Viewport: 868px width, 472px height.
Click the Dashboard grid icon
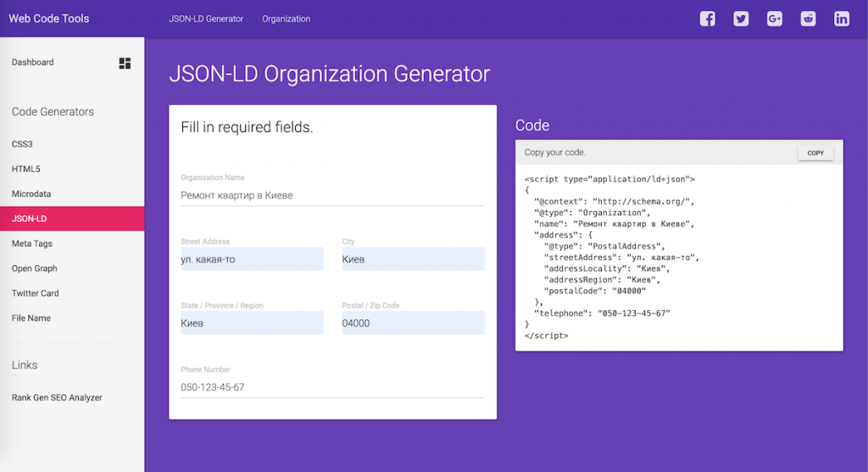(125, 63)
